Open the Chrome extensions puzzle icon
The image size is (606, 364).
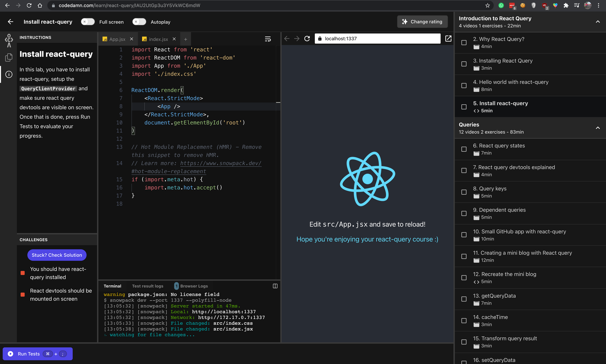[x=566, y=5]
